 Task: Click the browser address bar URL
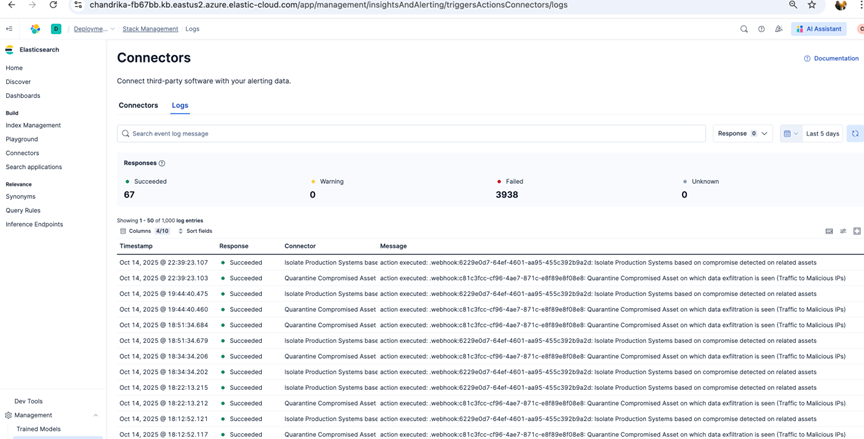[x=328, y=5]
